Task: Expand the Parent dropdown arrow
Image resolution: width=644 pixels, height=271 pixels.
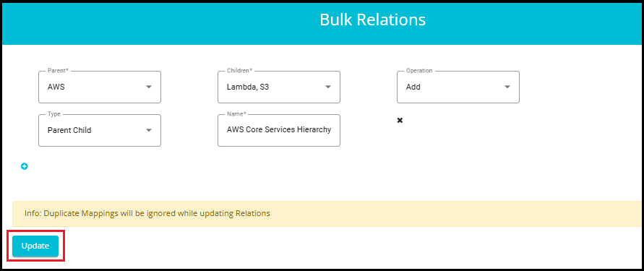Action: click(x=149, y=87)
